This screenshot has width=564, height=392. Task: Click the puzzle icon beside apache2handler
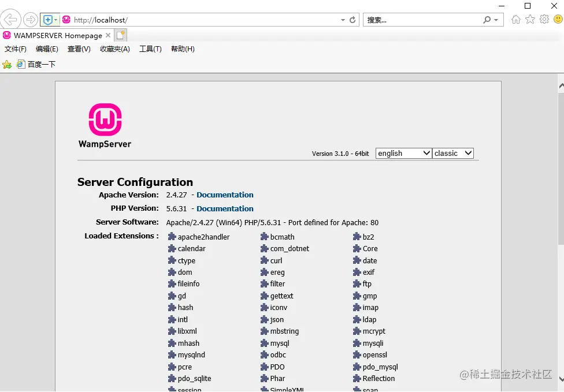tap(172, 237)
